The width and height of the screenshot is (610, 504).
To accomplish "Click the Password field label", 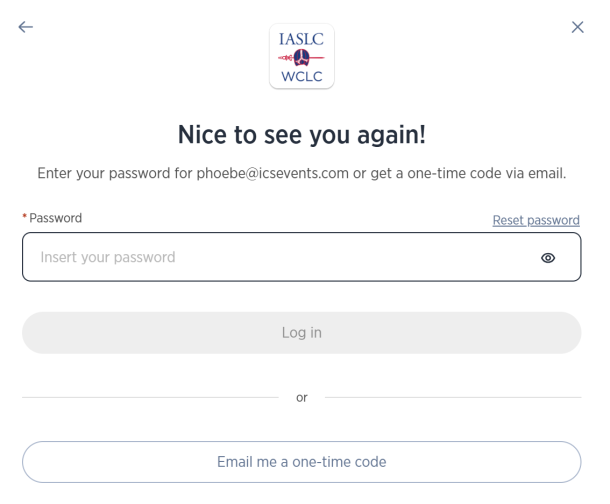I will (x=56, y=218).
